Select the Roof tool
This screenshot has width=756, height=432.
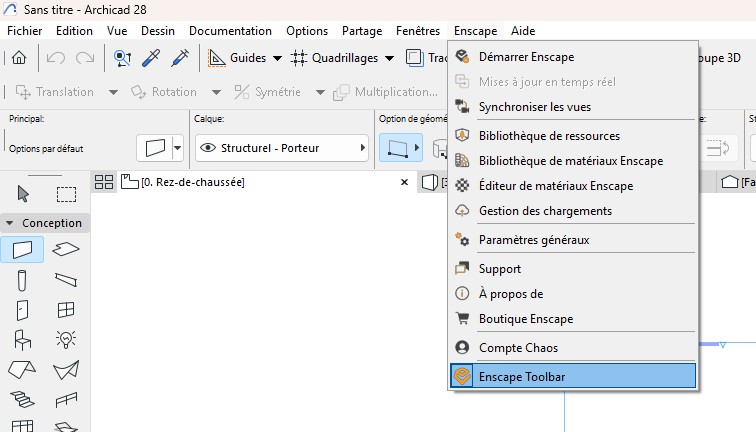(x=22, y=370)
